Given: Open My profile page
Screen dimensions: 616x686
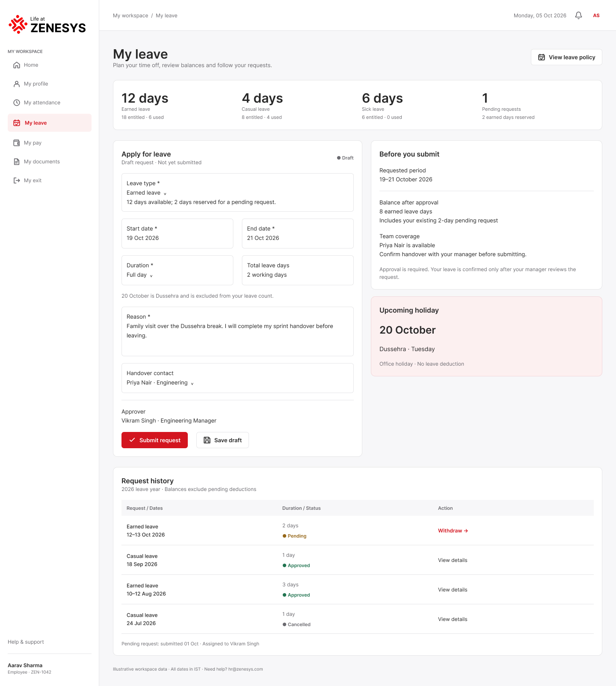Looking at the screenshot, I should pyautogui.click(x=50, y=84).
